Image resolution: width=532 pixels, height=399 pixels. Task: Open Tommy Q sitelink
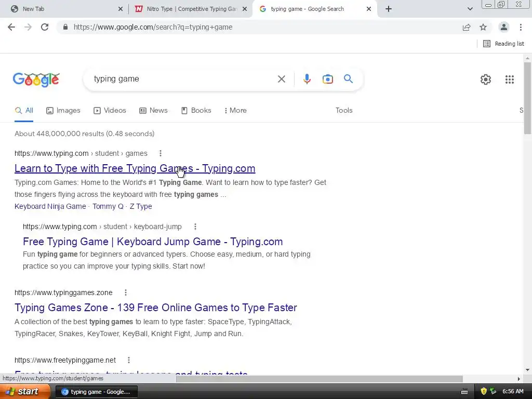point(108,207)
